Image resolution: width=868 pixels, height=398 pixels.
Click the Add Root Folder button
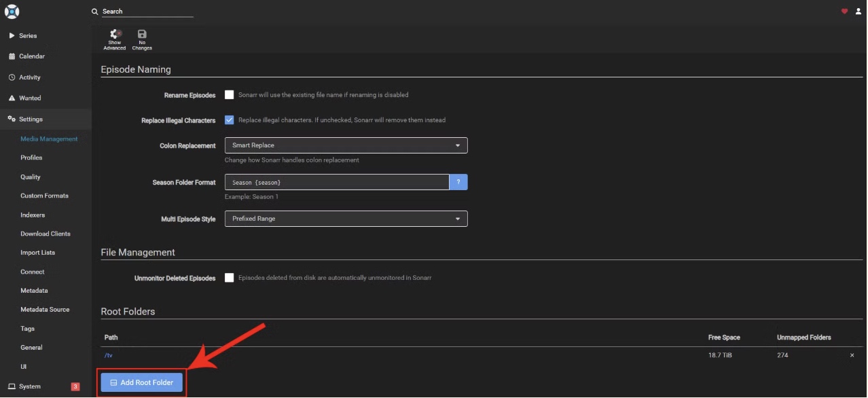[142, 382]
